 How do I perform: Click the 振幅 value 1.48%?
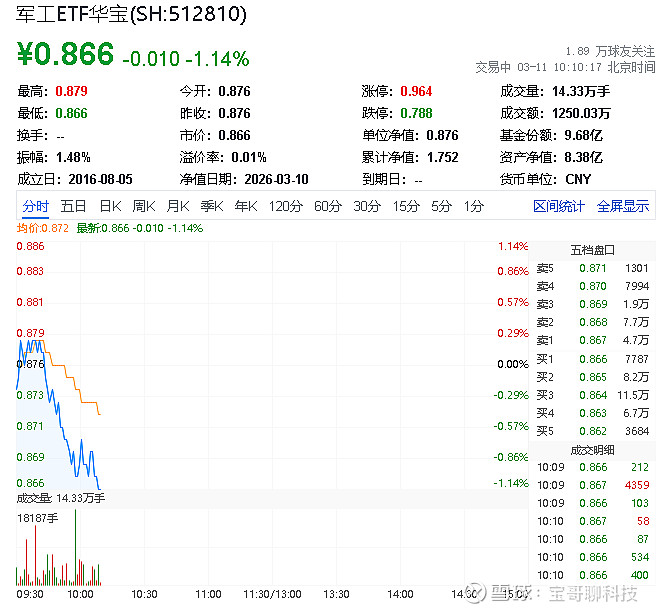point(73,158)
